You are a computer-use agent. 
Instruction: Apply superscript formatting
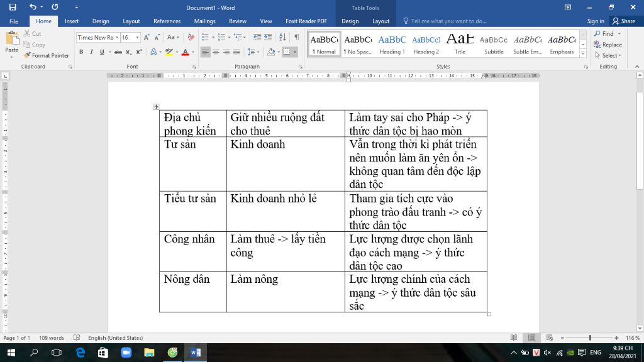[139, 52]
